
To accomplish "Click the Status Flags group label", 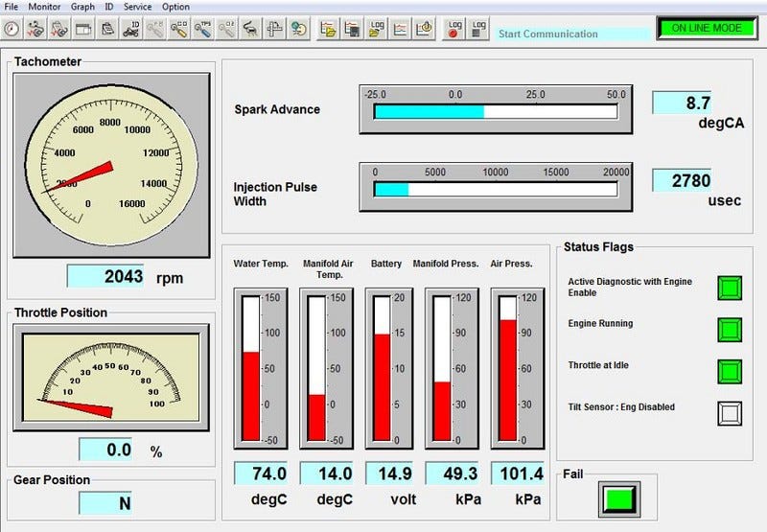I will coord(598,247).
